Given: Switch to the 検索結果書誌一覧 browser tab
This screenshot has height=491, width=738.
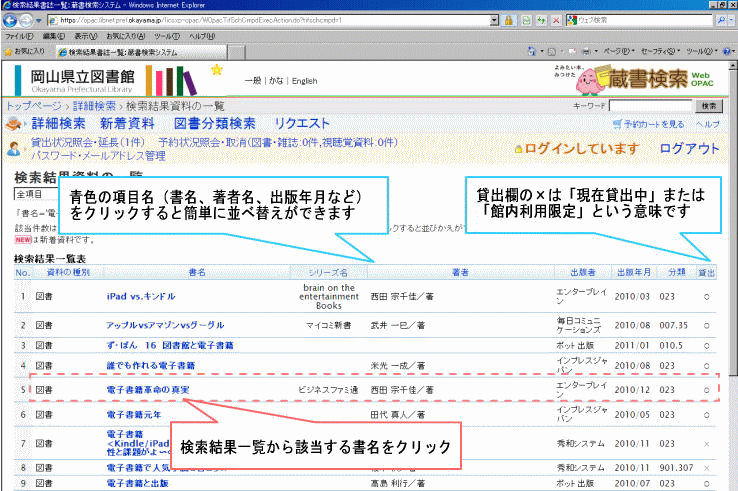Looking at the screenshot, I should point(115,51).
